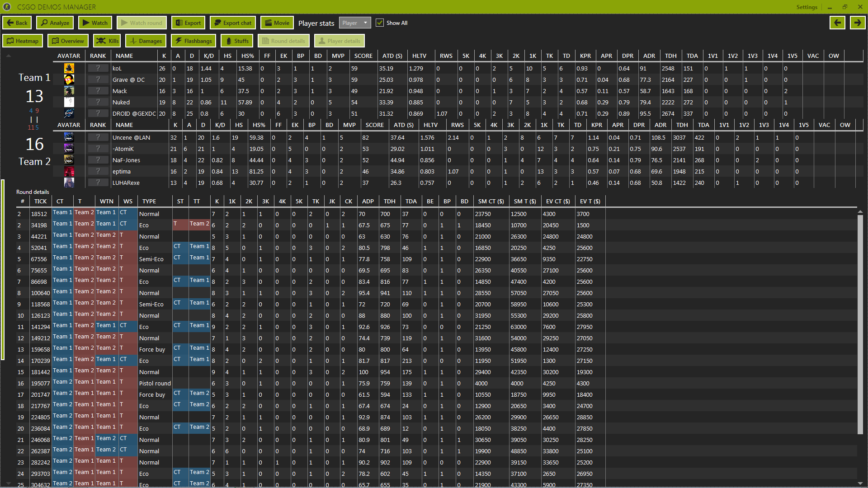Select the Pistol round row

point(436,383)
